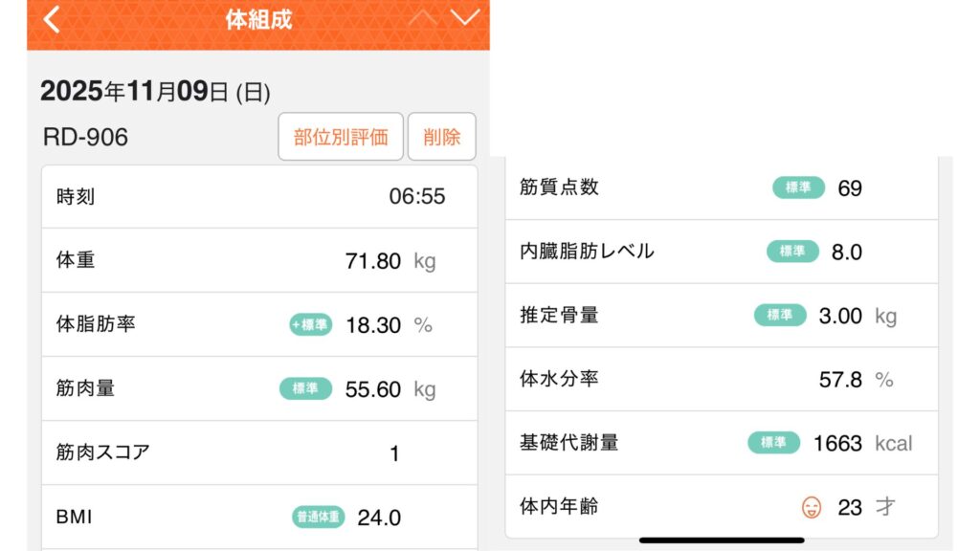Viewport: 980px width, 551px height.
Task: Open the 部位別評価 segment evaluation
Action: pos(341,137)
